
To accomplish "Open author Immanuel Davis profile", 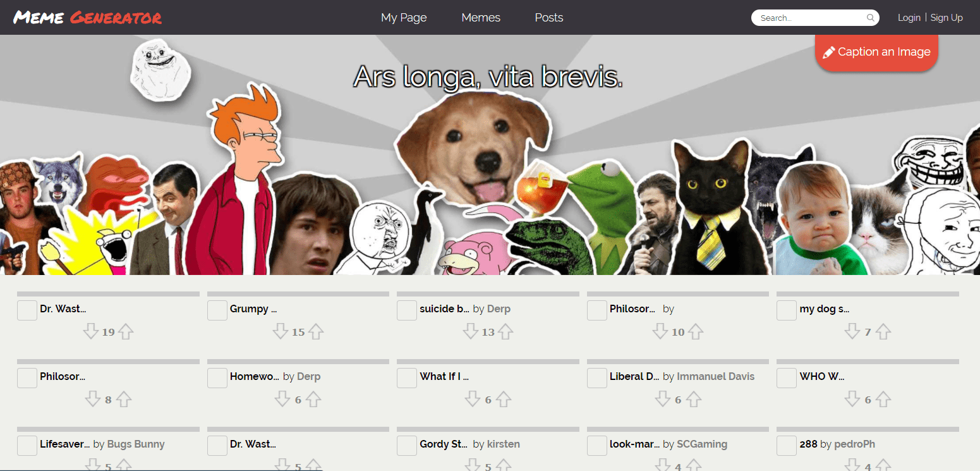I will click(x=715, y=377).
